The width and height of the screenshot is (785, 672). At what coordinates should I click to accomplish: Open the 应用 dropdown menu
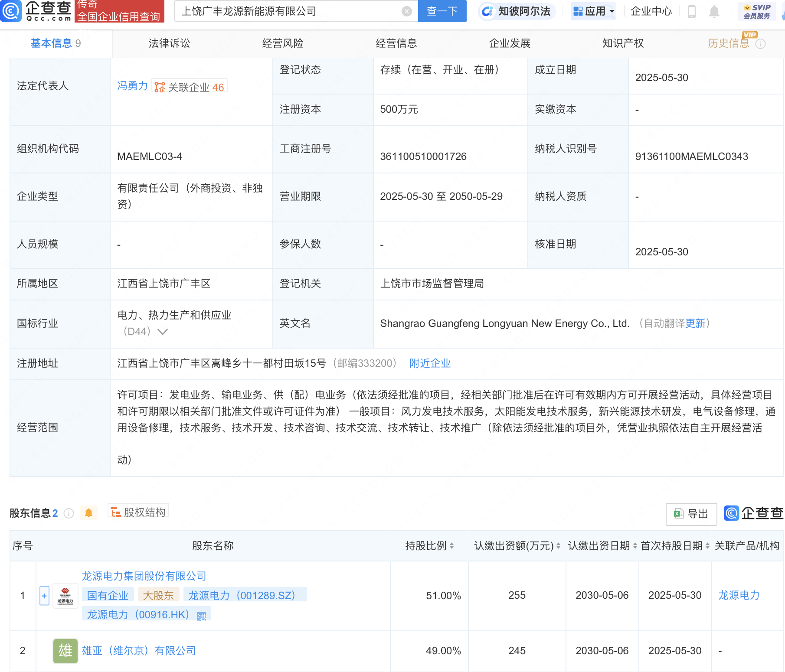[593, 11]
